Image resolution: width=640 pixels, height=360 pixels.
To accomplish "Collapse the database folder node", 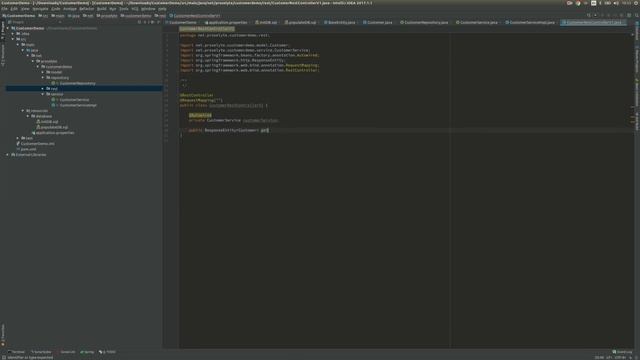I will (28, 116).
